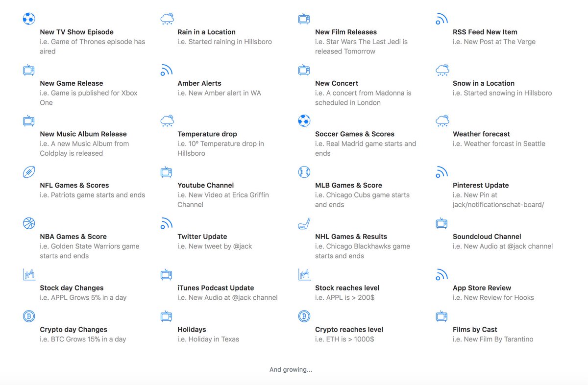This screenshot has height=385, width=588.
Task: Open the RSS Feed New Item title
Action: (x=485, y=32)
